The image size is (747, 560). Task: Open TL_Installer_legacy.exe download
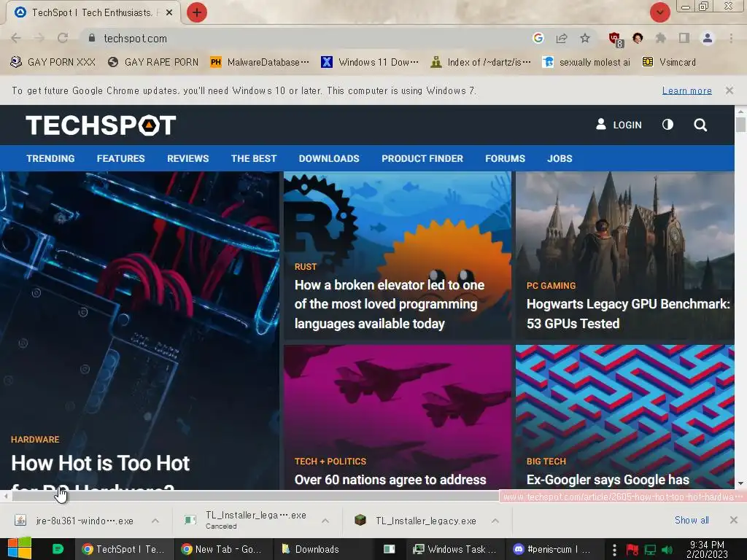pyautogui.click(x=415, y=521)
